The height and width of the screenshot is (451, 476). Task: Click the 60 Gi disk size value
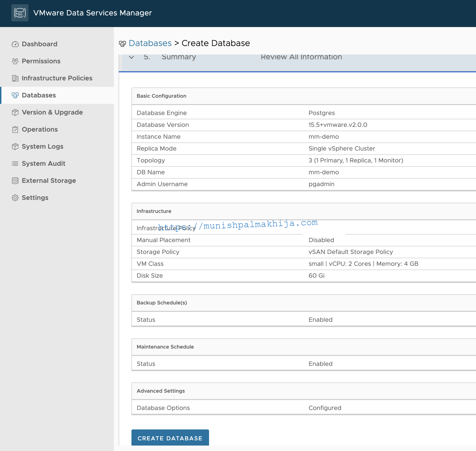pyautogui.click(x=317, y=276)
